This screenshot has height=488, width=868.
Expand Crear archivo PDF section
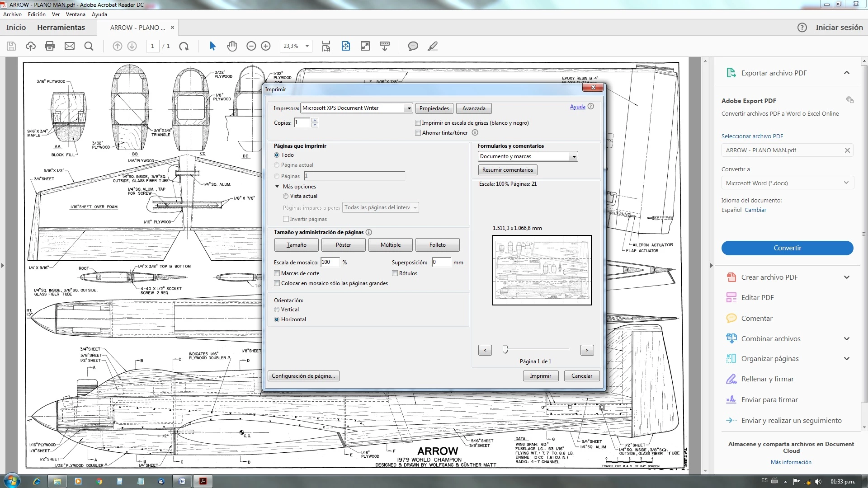pos(846,277)
